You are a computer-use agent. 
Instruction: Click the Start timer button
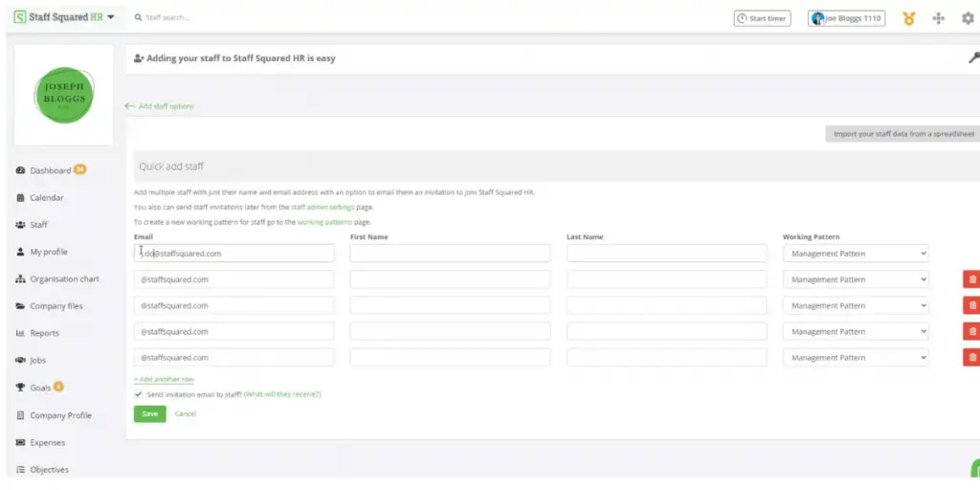pyautogui.click(x=762, y=18)
